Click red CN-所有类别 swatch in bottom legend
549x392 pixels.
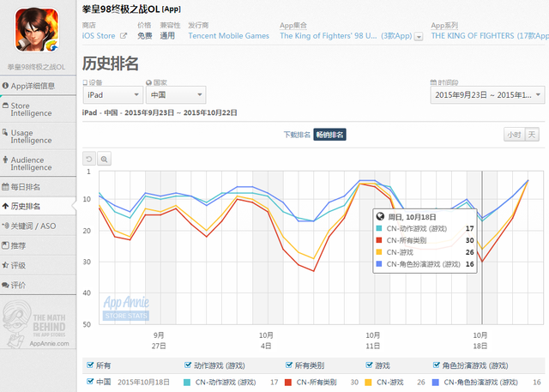click(288, 383)
